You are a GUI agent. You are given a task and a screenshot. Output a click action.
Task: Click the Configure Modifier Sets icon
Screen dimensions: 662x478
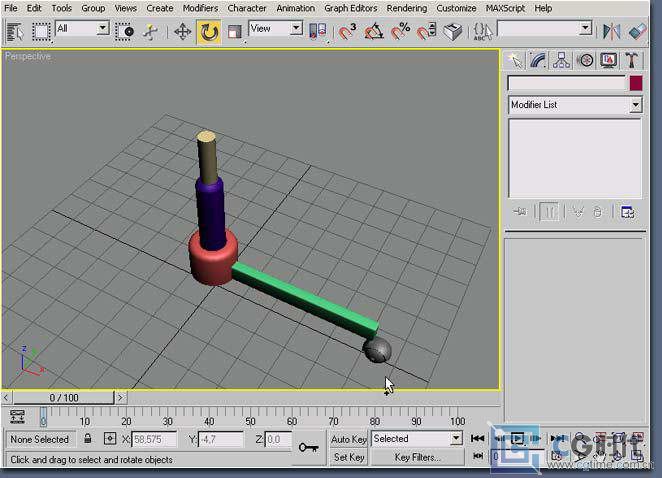[628, 212]
